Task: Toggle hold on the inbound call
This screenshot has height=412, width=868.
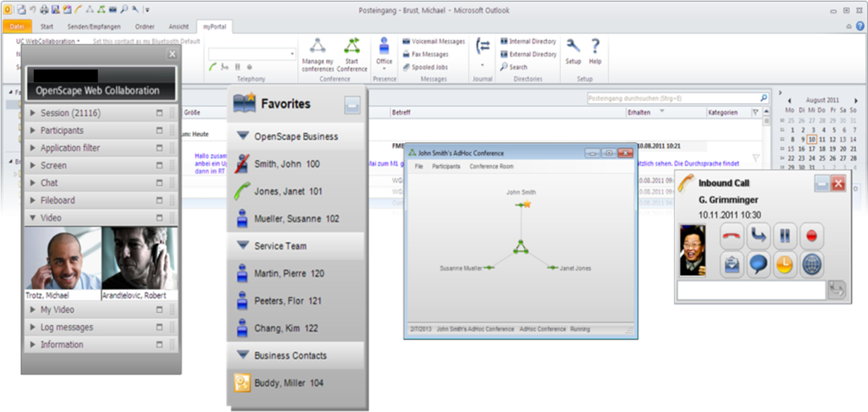Action: tap(784, 236)
